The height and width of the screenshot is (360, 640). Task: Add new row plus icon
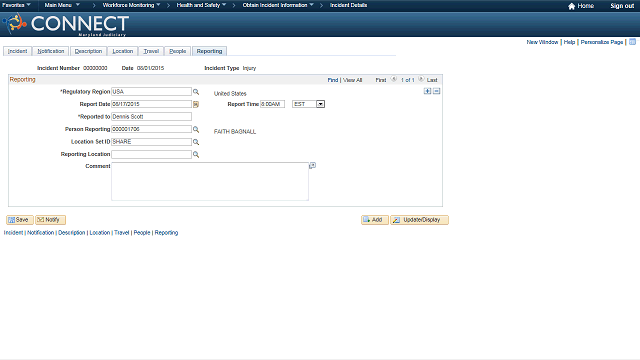click(x=427, y=91)
